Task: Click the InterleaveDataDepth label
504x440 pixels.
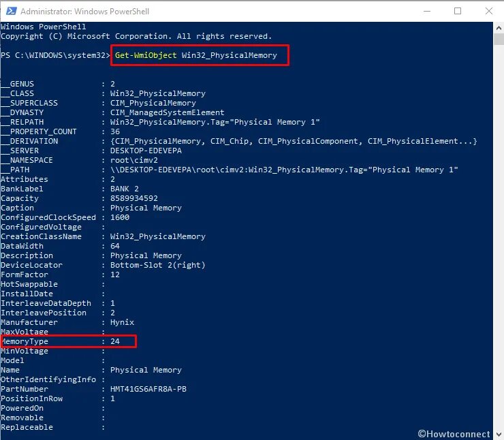Action: click(46, 303)
